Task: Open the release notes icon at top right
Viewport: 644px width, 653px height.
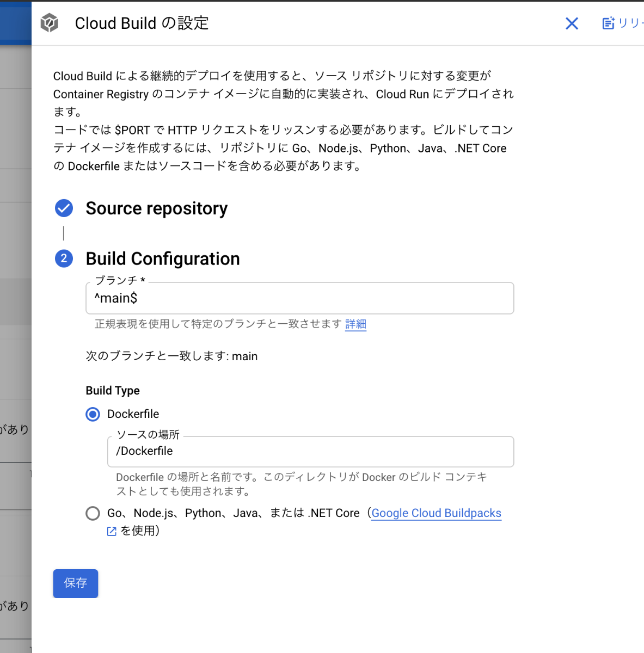Action: (x=609, y=23)
